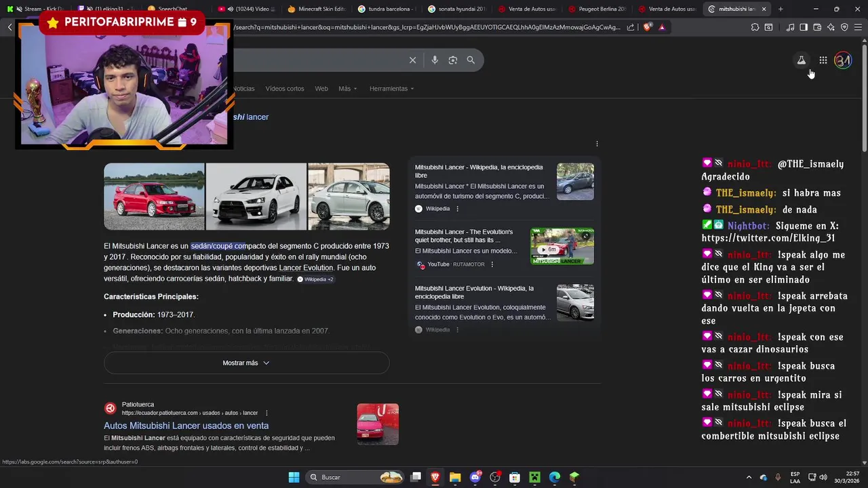The height and width of the screenshot is (488, 868).
Task: Open Autos Mitsubishi Lancer usados en venta
Action: point(186,426)
